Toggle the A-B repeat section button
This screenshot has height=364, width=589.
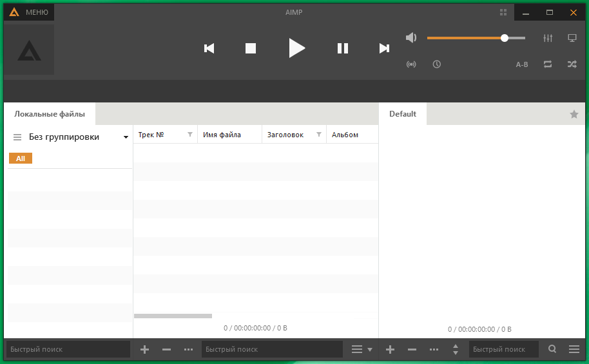tap(522, 64)
